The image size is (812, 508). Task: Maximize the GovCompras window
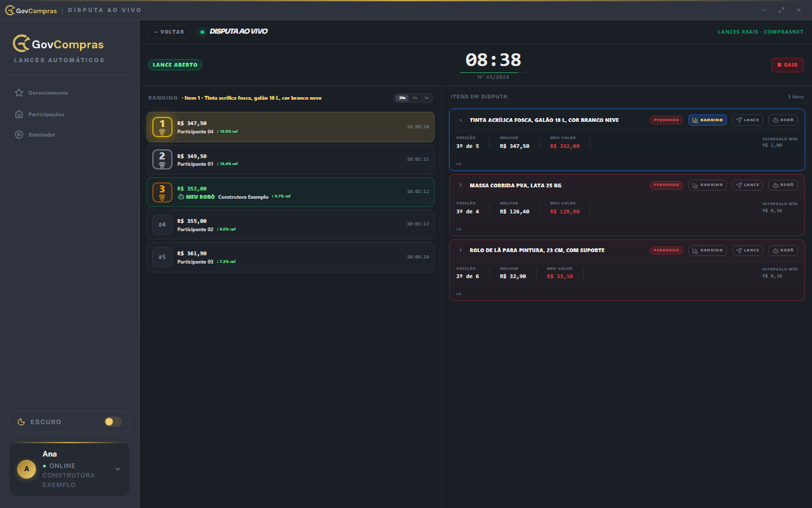(782, 10)
